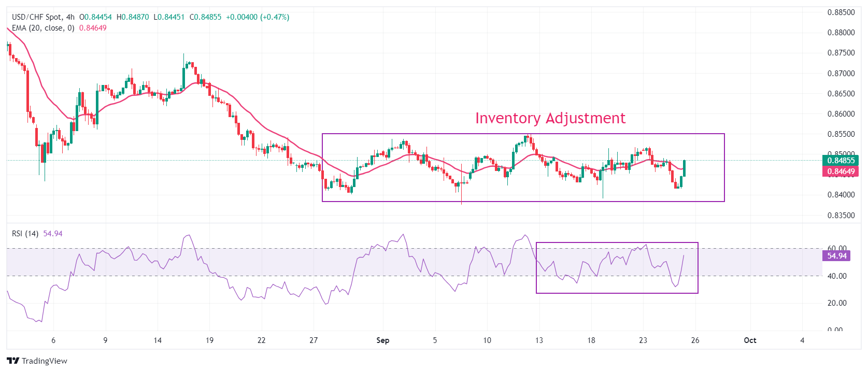This screenshot has height=372, width=868.
Task: Click the Sep label on the time axis
Action: pyautogui.click(x=382, y=340)
